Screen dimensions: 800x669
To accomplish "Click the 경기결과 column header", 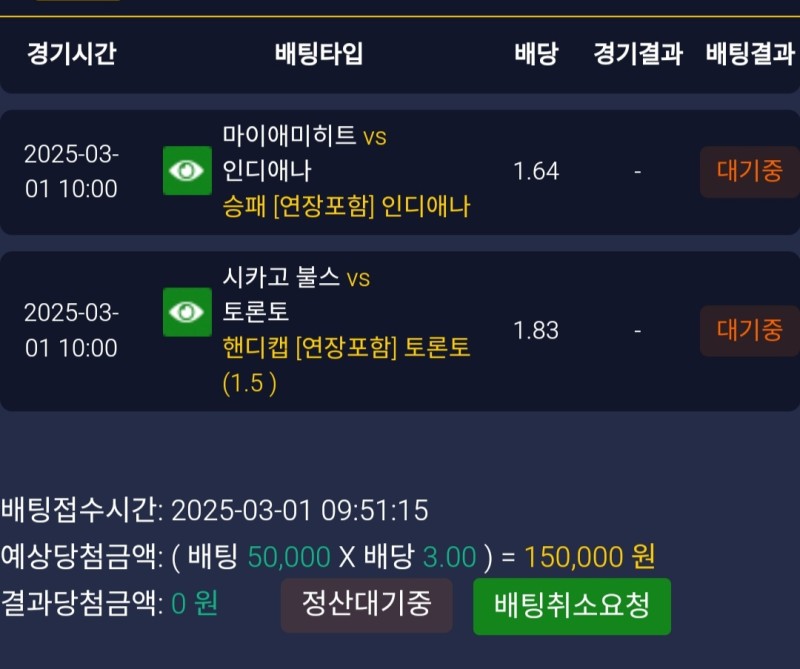I will [x=637, y=53].
